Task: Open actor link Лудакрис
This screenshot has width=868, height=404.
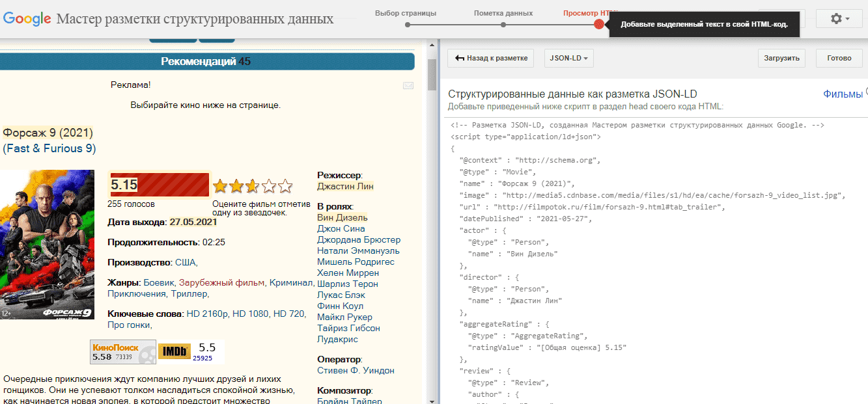Action: click(x=337, y=339)
